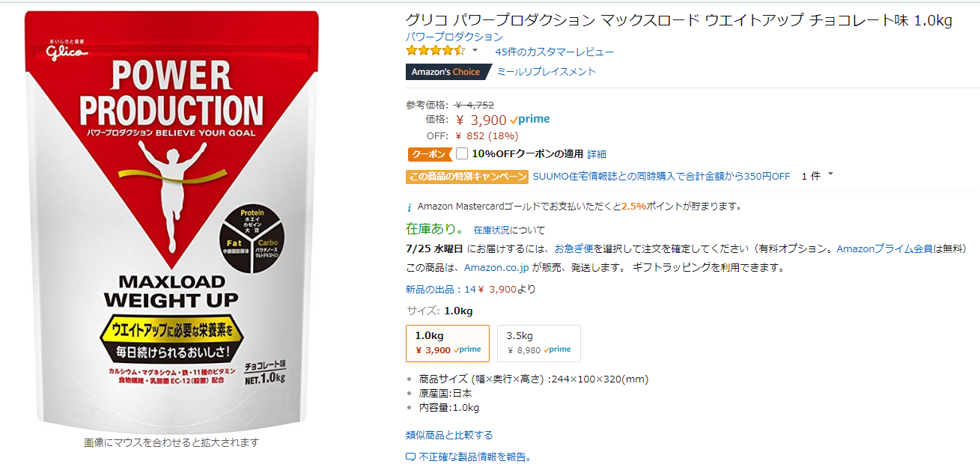This screenshot has height=476, width=980.
Task: Open the ミールリプレイスメント category link
Action: [x=547, y=72]
